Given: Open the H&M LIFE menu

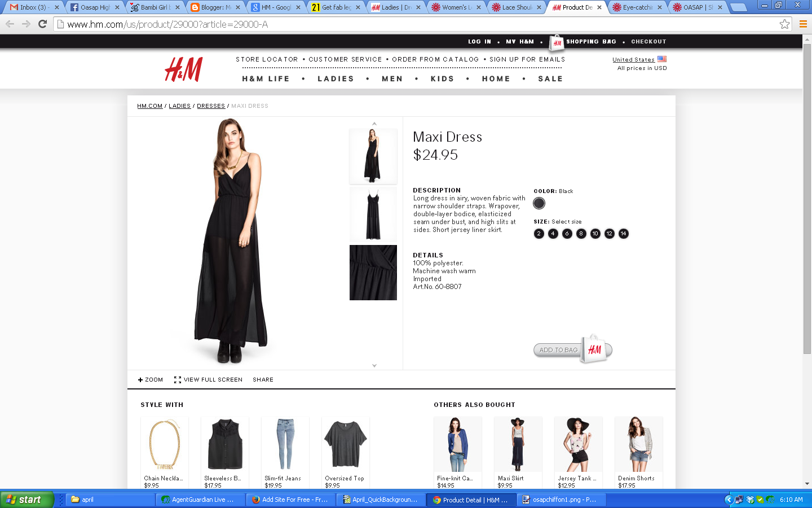Looking at the screenshot, I should [x=266, y=79].
